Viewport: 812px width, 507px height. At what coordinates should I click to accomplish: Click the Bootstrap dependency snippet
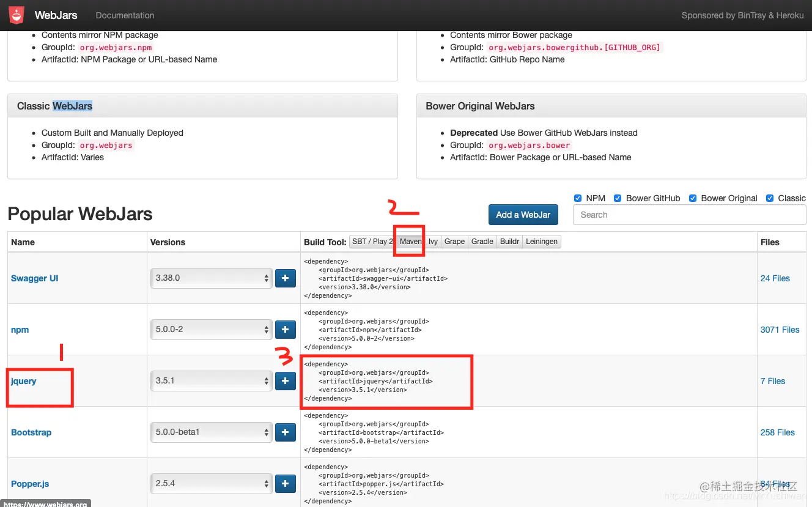[374, 432]
